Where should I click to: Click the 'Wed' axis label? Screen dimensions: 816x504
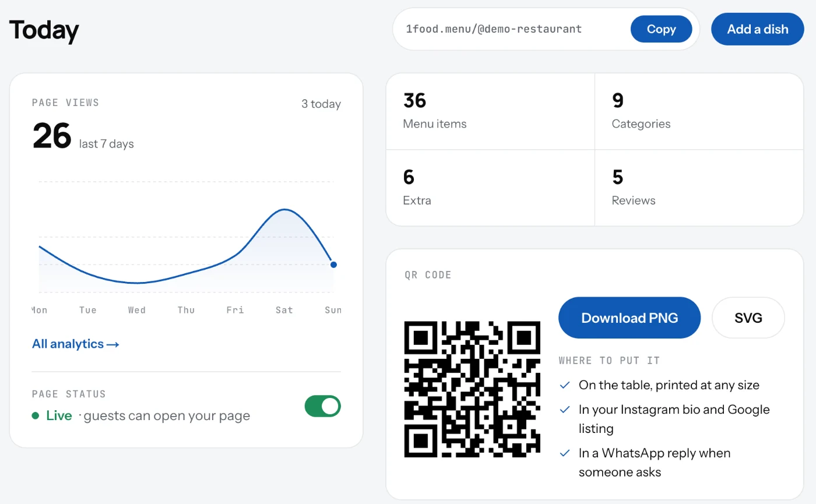[137, 310]
